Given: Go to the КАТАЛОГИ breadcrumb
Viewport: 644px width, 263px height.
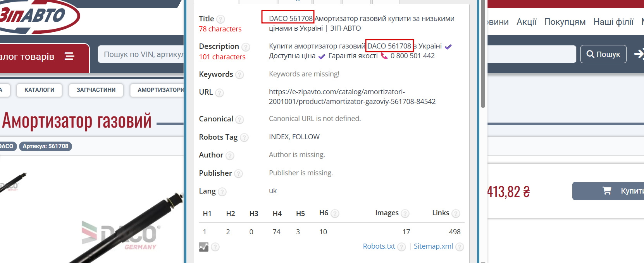Looking at the screenshot, I should [x=39, y=90].
